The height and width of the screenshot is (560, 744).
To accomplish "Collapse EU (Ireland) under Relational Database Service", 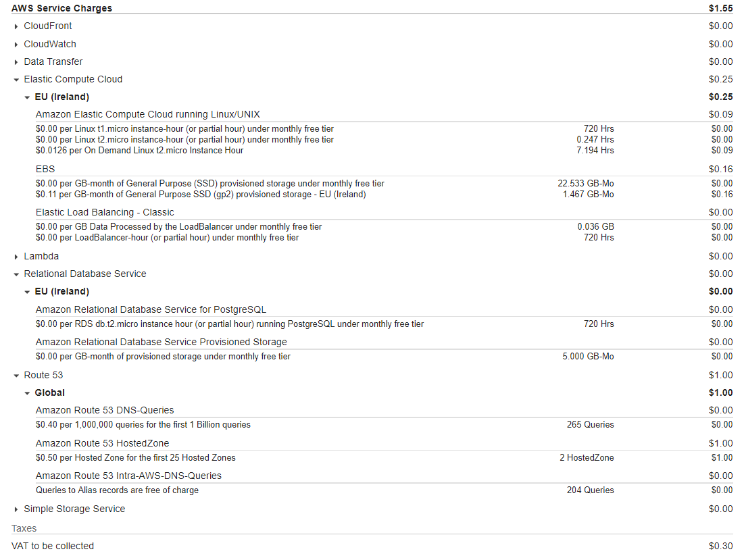I will click(x=27, y=292).
